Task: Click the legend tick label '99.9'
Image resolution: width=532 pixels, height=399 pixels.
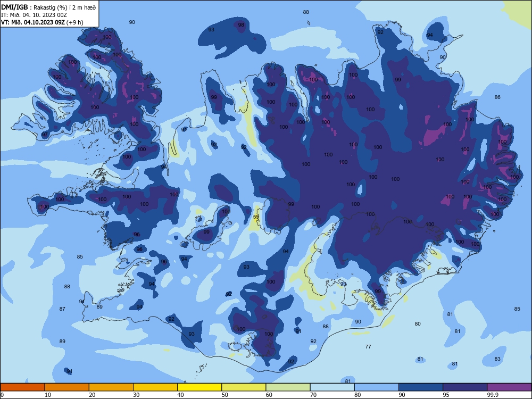Action: (493, 395)
